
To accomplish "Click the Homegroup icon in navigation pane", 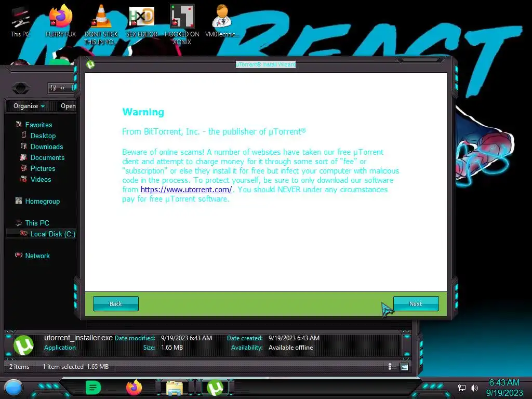I will tap(19, 201).
